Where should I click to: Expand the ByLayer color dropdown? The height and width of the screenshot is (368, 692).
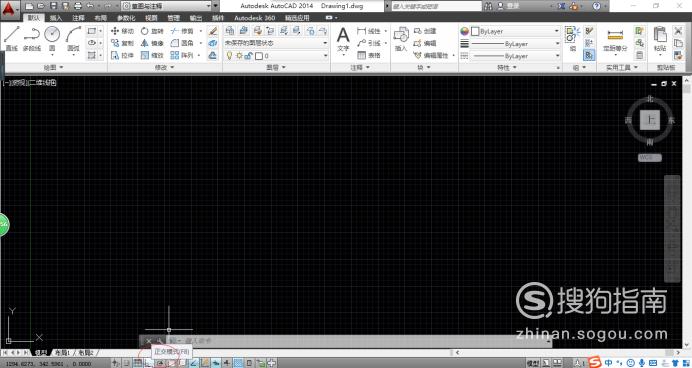pyautogui.click(x=515, y=31)
